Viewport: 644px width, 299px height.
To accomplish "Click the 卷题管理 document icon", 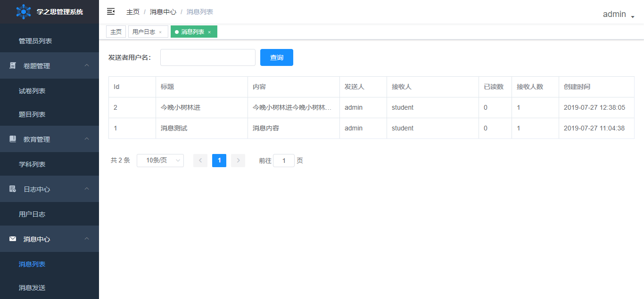I will (13, 66).
